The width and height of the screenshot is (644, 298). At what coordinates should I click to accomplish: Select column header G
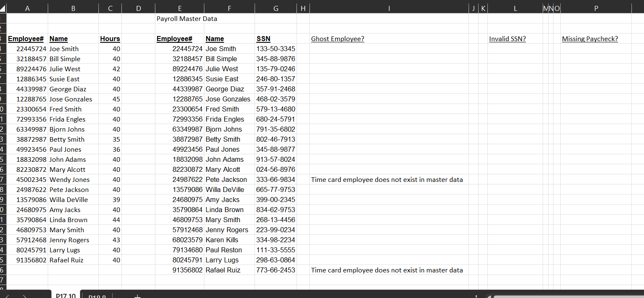[x=276, y=8]
